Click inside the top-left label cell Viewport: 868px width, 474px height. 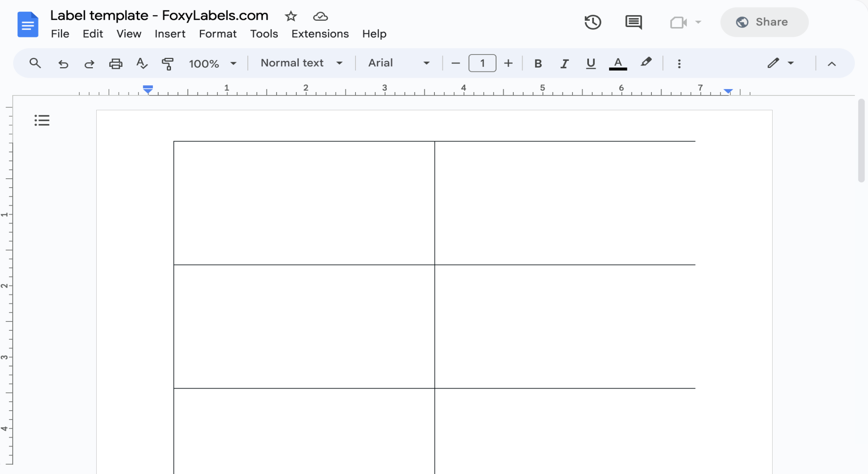pos(304,203)
